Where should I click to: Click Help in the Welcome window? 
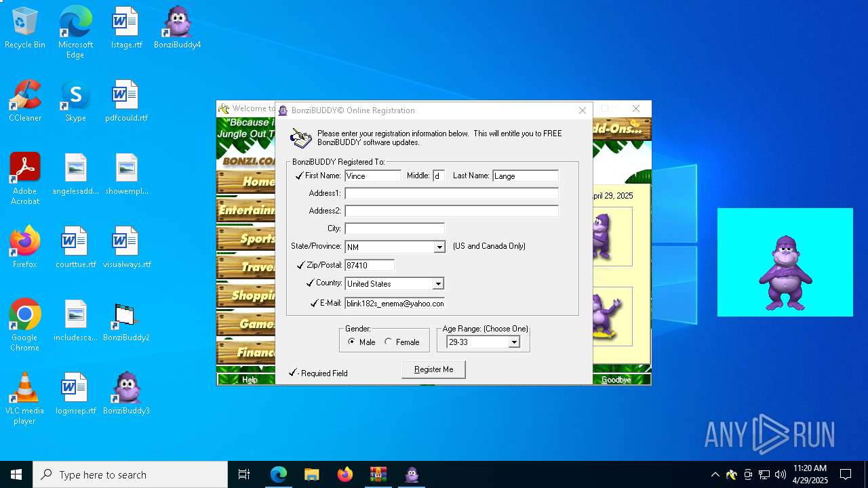[250, 380]
